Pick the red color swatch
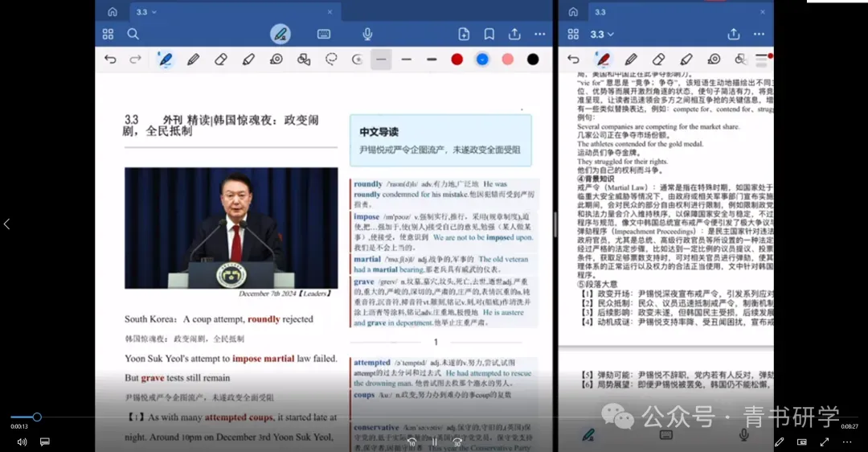Image resolution: width=868 pixels, height=452 pixels. pos(457,60)
